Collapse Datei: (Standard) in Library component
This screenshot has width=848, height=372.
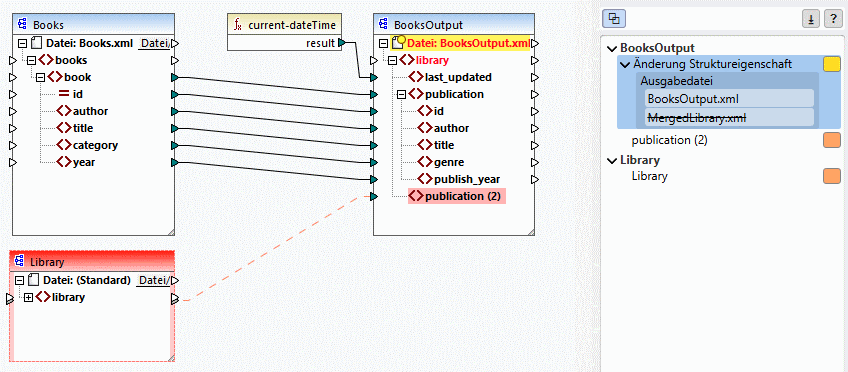(x=19, y=281)
